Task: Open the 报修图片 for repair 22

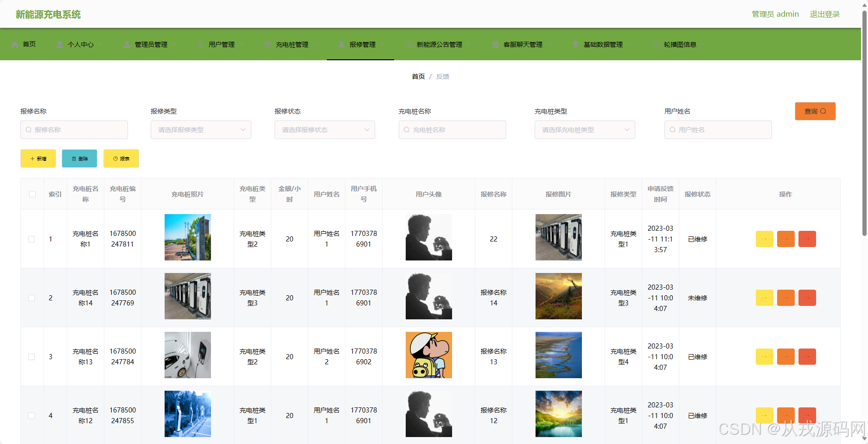Action: (559, 237)
